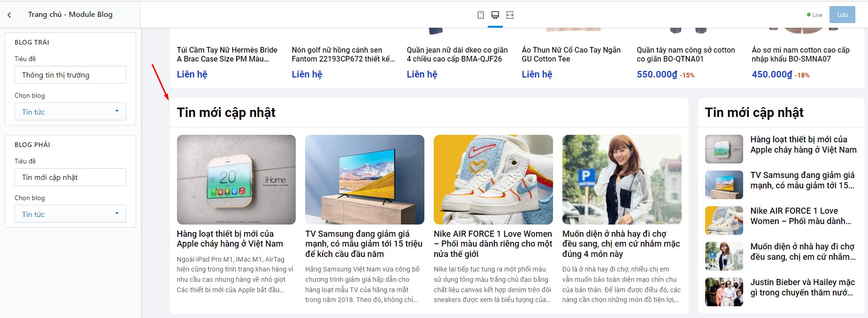Switch to fullscreen width preview icon
The height and width of the screenshot is (318, 868).
point(510,15)
